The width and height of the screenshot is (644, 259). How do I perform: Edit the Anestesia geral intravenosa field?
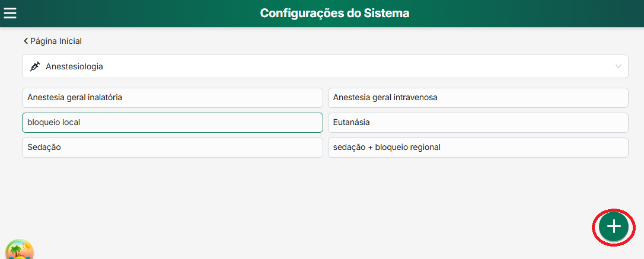pyautogui.click(x=477, y=97)
